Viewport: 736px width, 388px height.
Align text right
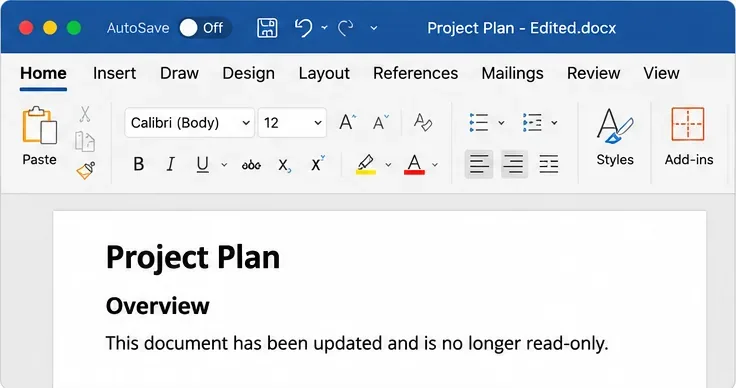(514, 164)
